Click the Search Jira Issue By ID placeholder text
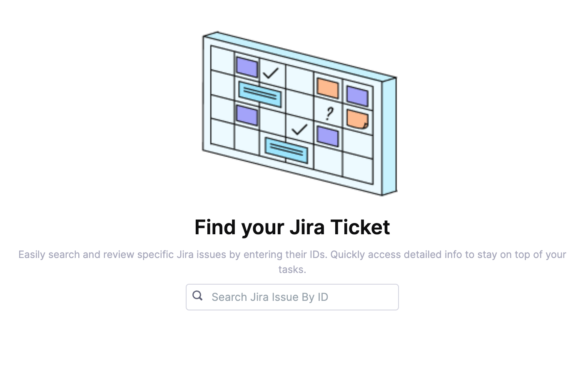588x377 pixels. tap(270, 297)
